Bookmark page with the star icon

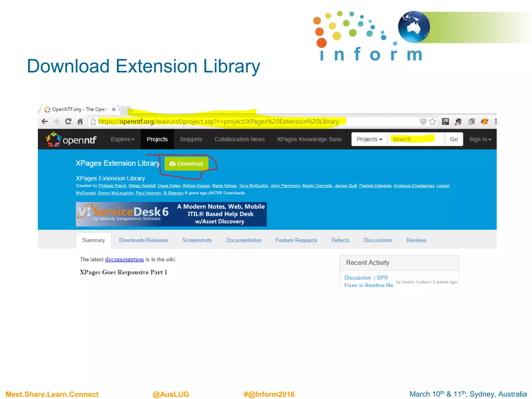(433, 121)
